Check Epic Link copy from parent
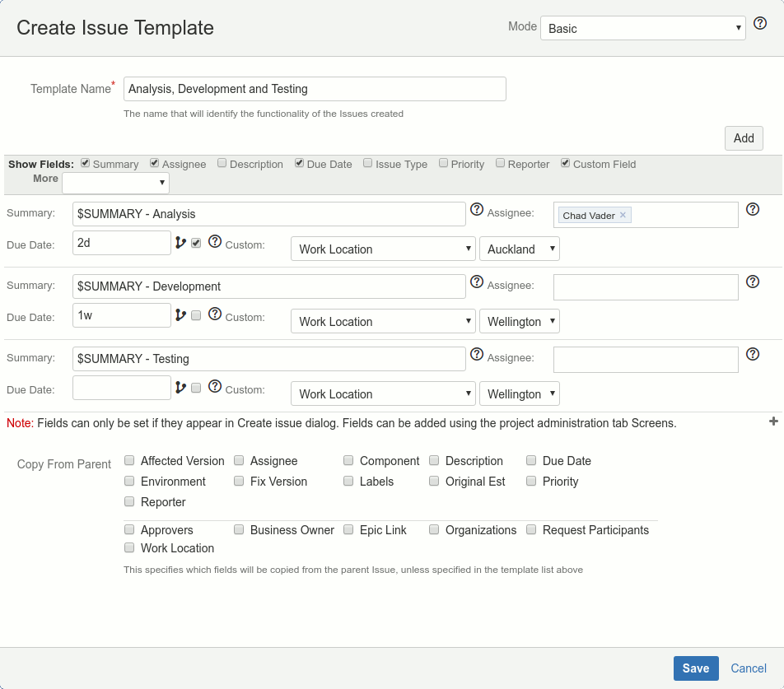The image size is (784, 689). [x=348, y=529]
